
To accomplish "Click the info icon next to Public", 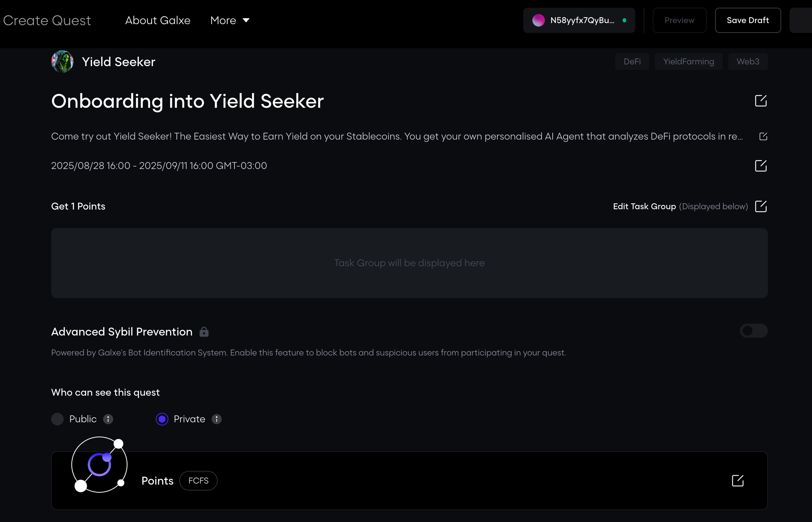I will [x=108, y=419].
